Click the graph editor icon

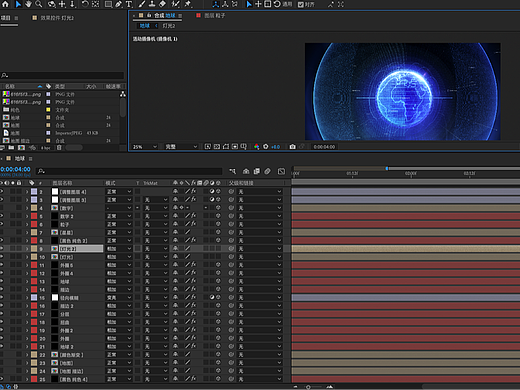click(281, 171)
